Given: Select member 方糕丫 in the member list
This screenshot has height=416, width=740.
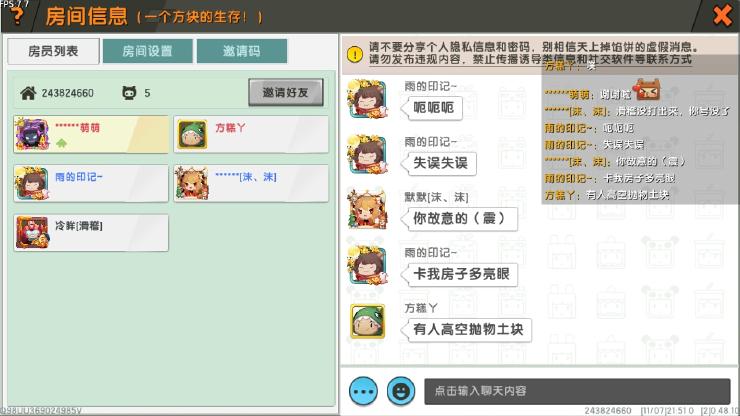Looking at the screenshot, I should coord(251,134).
